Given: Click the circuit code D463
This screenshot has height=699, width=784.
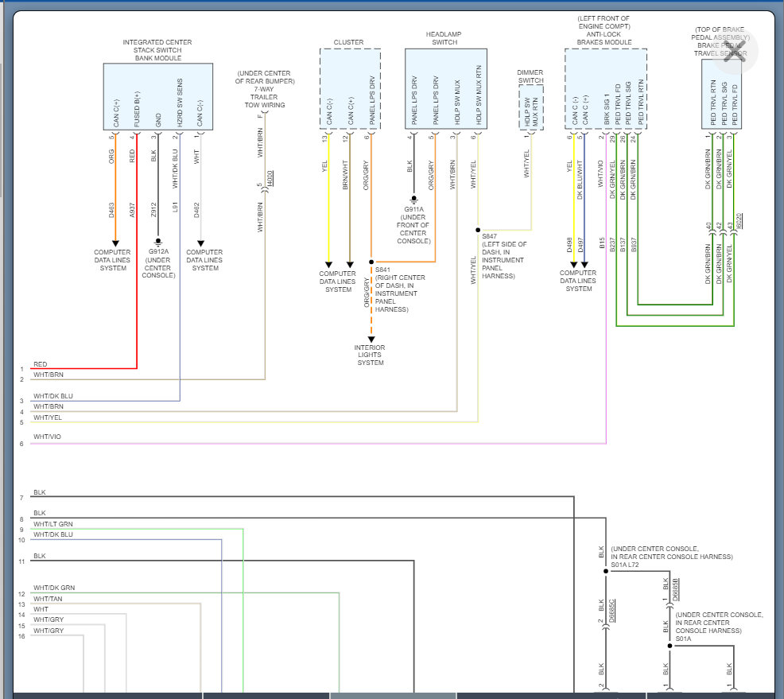Looking at the screenshot, I should (111, 210).
